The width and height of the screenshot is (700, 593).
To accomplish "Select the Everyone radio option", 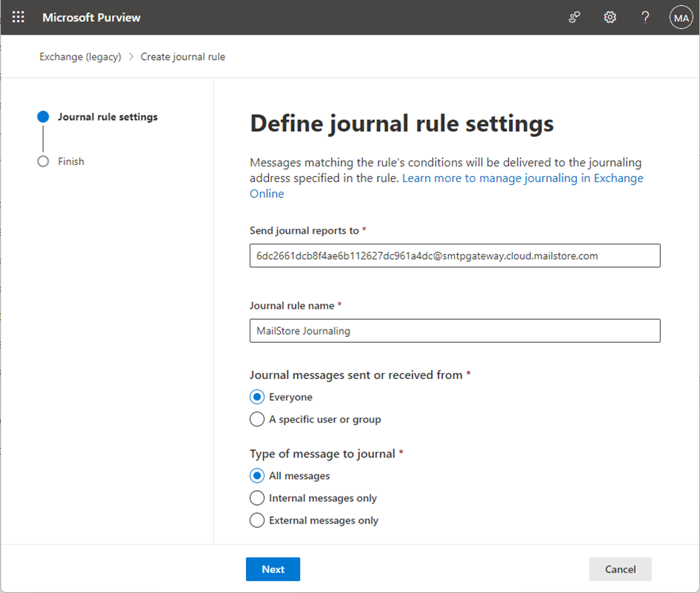I will coord(257,397).
